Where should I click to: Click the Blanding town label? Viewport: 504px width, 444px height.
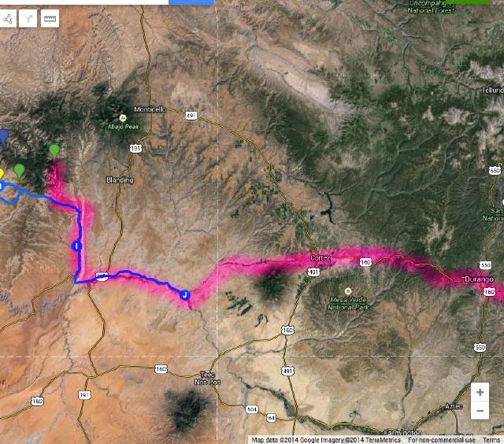click(120, 180)
